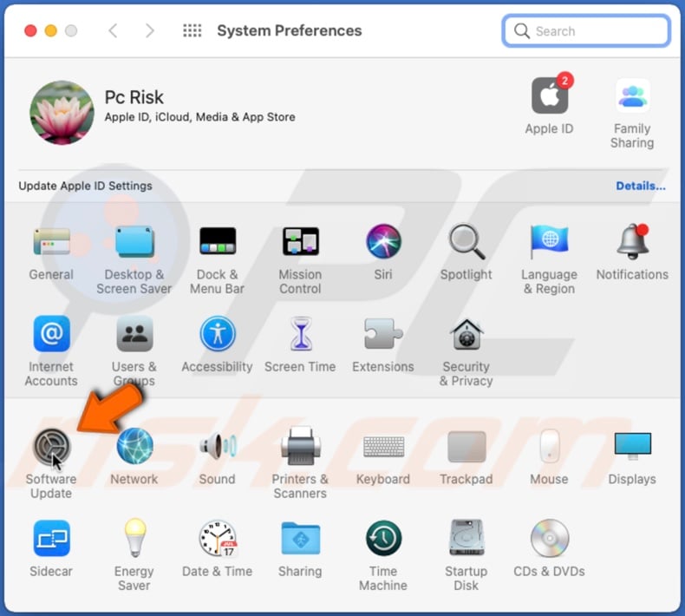Image resolution: width=685 pixels, height=616 pixels.
Task: Open Time Machine preferences
Action: click(383, 538)
